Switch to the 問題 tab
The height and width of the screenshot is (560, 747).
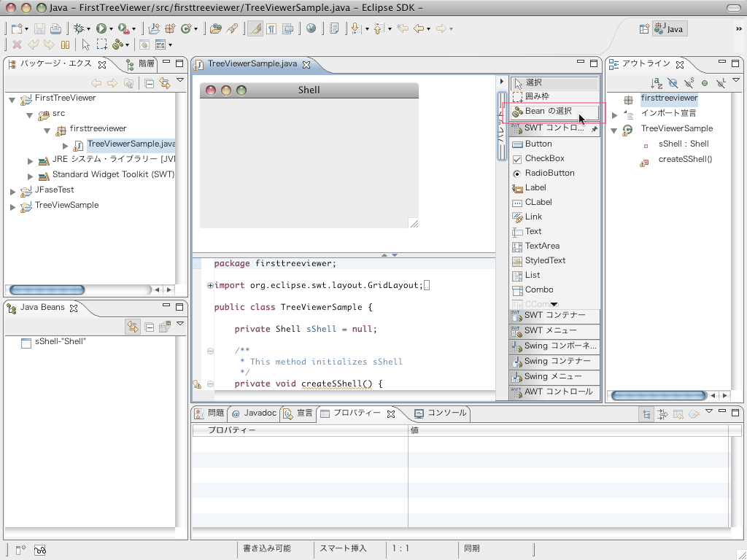coord(209,413)
